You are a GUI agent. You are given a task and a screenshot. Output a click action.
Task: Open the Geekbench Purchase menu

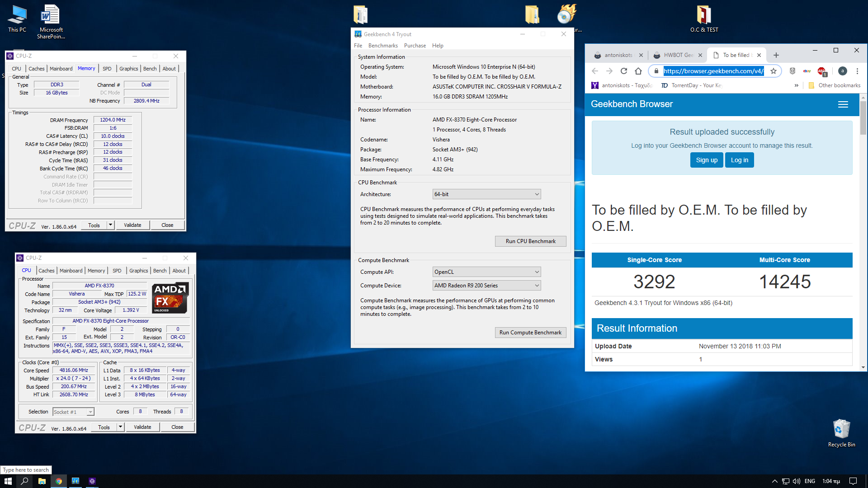(x=415, y=46)
